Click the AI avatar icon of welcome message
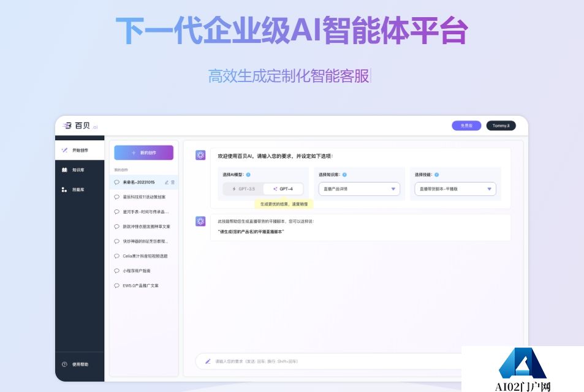This screenshot has width=584, height=392. [x=200, y=155]
